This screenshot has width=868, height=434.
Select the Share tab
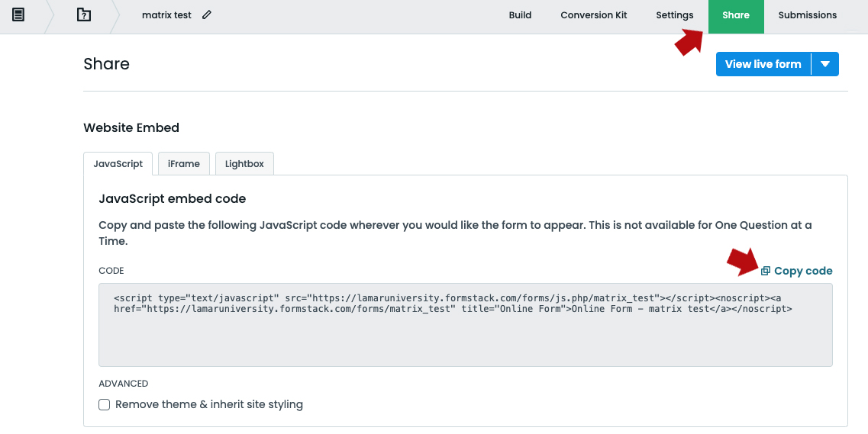(x=736, y=16)
